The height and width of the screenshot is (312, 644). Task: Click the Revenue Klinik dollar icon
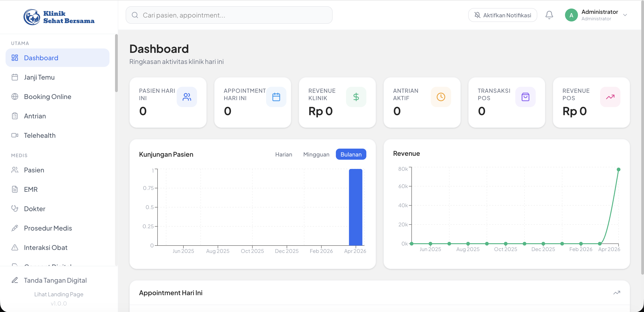(x=356, y=97)
